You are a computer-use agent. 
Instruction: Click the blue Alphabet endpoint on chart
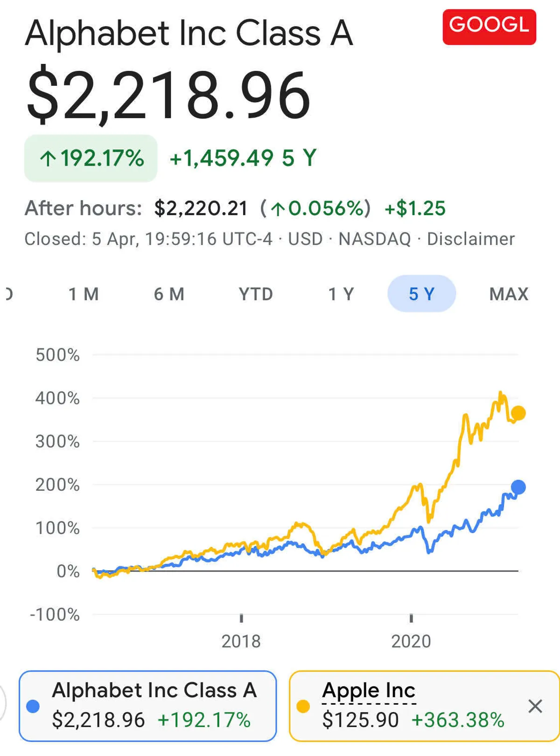[x=518, y=487]
